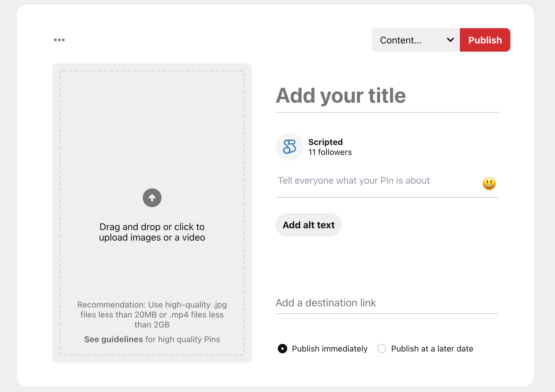Open the three-dot more options menu
Image resolution: width=555 pixels, height=392 pixels.
click(59, 40)
